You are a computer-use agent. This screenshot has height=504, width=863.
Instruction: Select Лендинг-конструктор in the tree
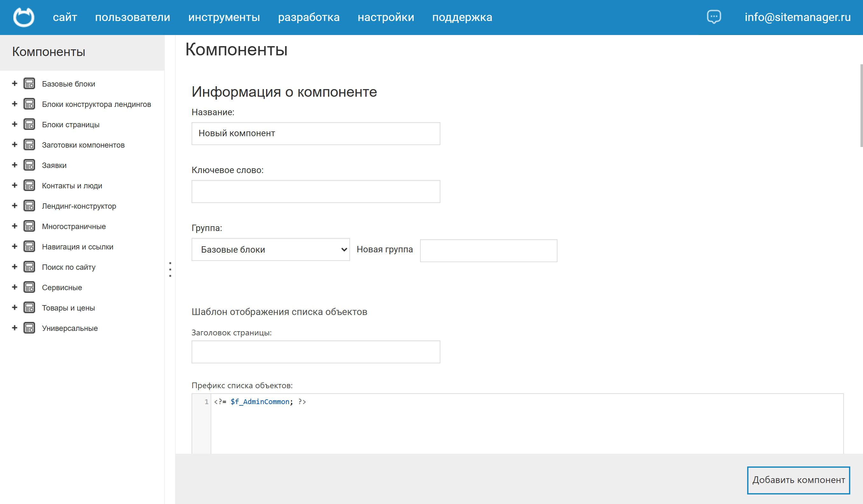[x=79, y=206]
